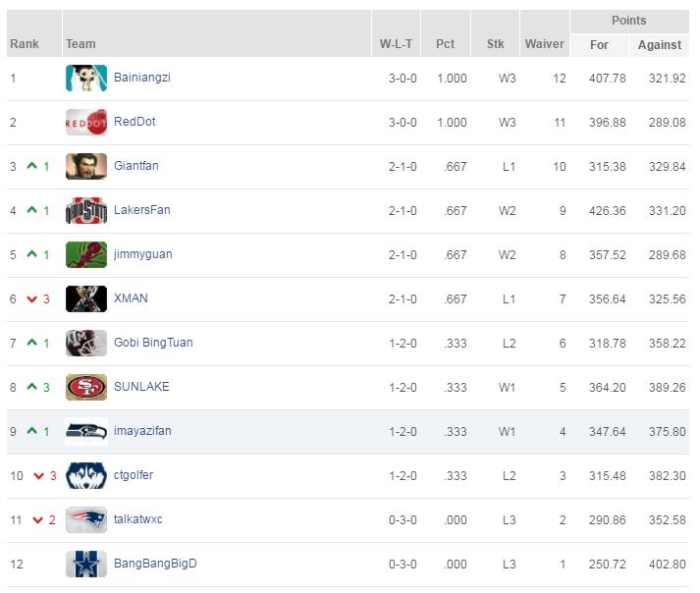
Task: Click the Waiver column header
Action: (544, 44)
